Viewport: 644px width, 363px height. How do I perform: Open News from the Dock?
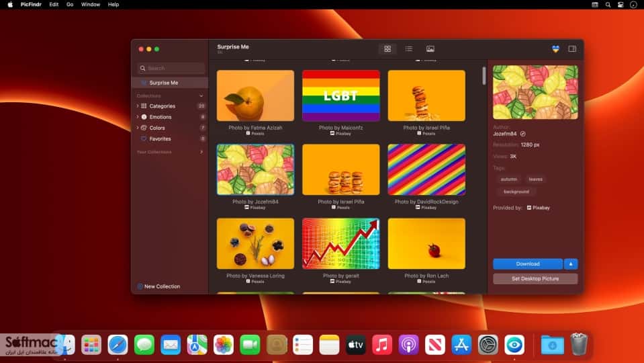(x=435, y=344)
